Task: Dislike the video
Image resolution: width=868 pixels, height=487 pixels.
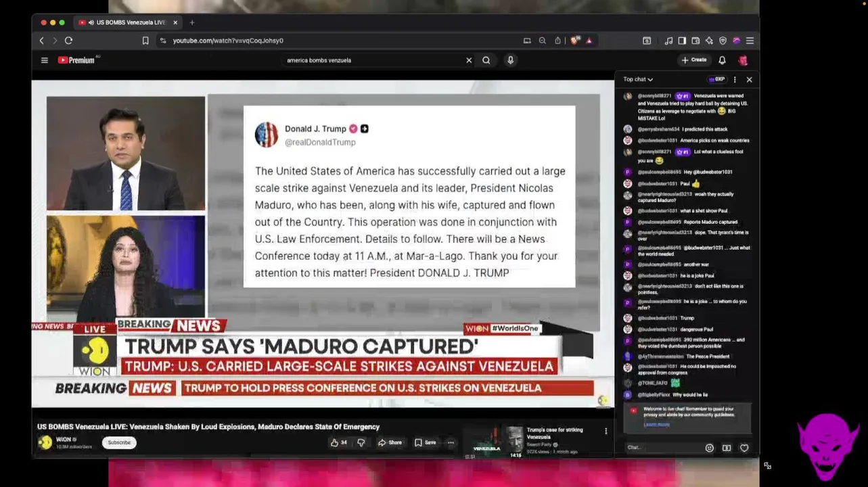Action: coord(361,442)
